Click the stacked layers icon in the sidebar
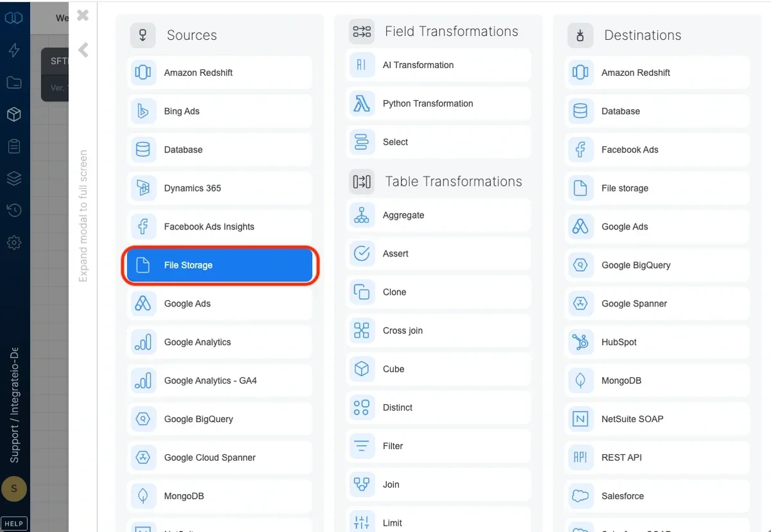The height and width of the screenshot is (532, 771). (x=14, y=179)
